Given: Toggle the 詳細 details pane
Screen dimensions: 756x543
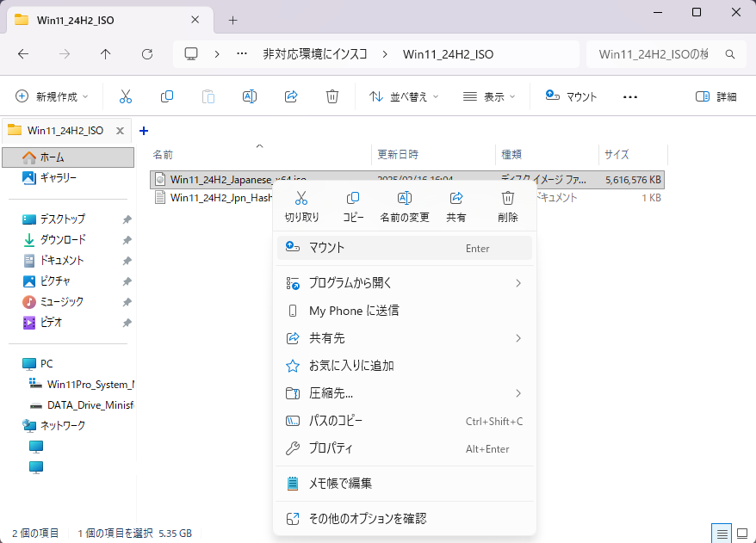Looking at the screenshot, I should pyautogui.click(x=716, y=96).
